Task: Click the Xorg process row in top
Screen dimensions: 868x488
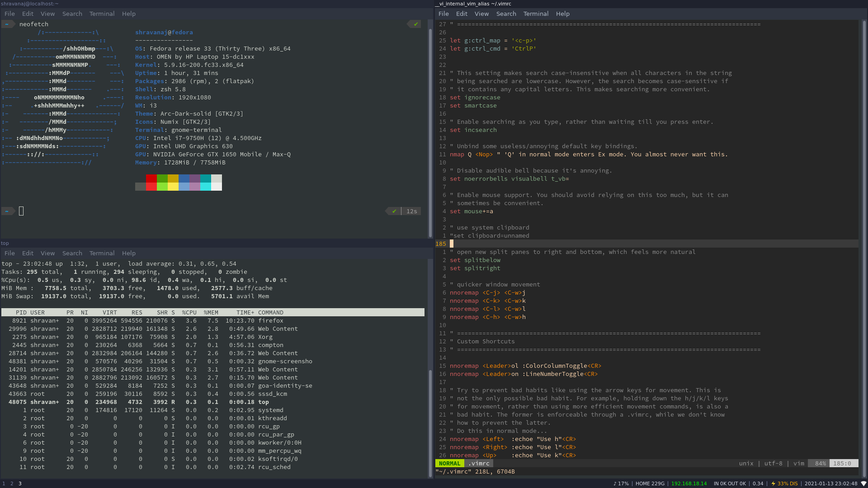Action: coord(213,337)
